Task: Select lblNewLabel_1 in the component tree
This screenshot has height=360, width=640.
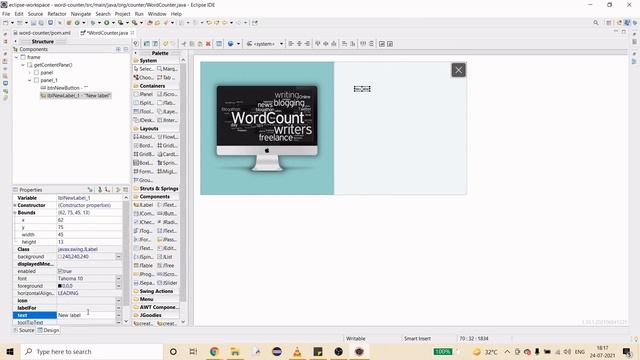Action: point(76,96)
